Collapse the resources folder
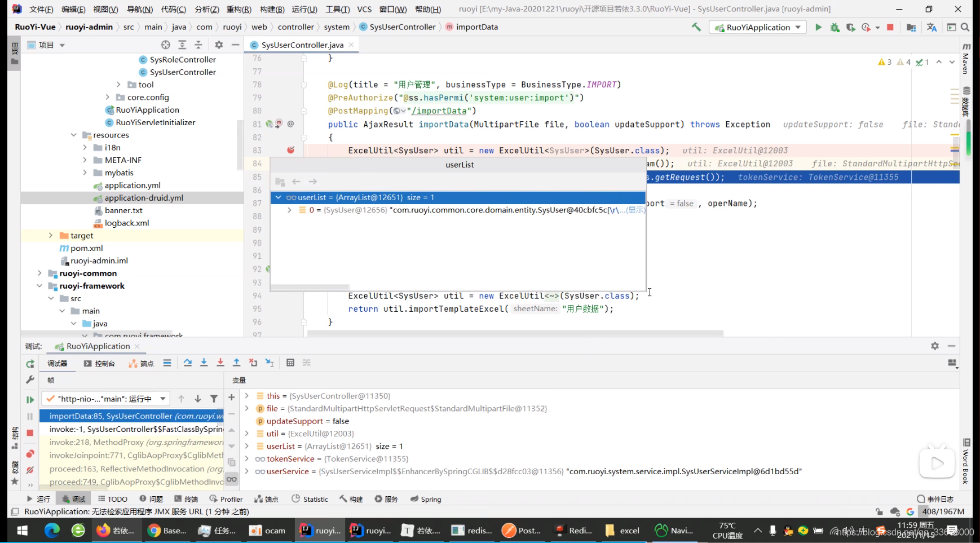Screen dimensions: 980x543 tap(73, 135)
